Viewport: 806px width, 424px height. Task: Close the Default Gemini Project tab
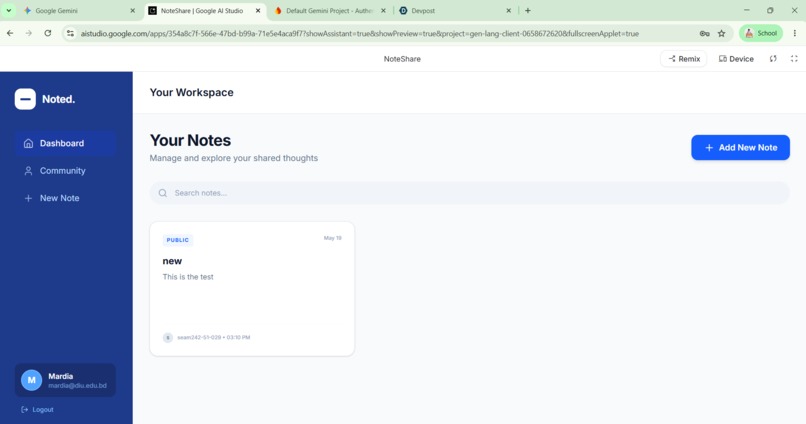383,11
